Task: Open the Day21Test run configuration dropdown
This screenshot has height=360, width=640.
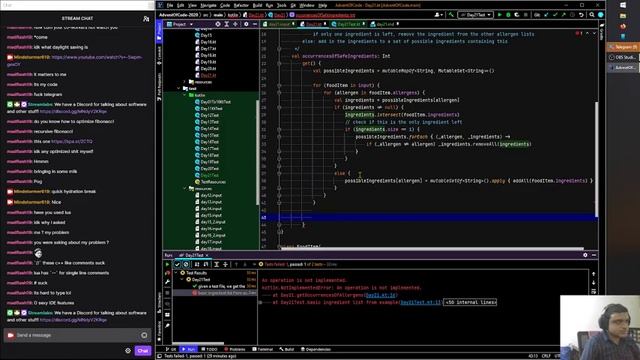Action: coord(476,15)
